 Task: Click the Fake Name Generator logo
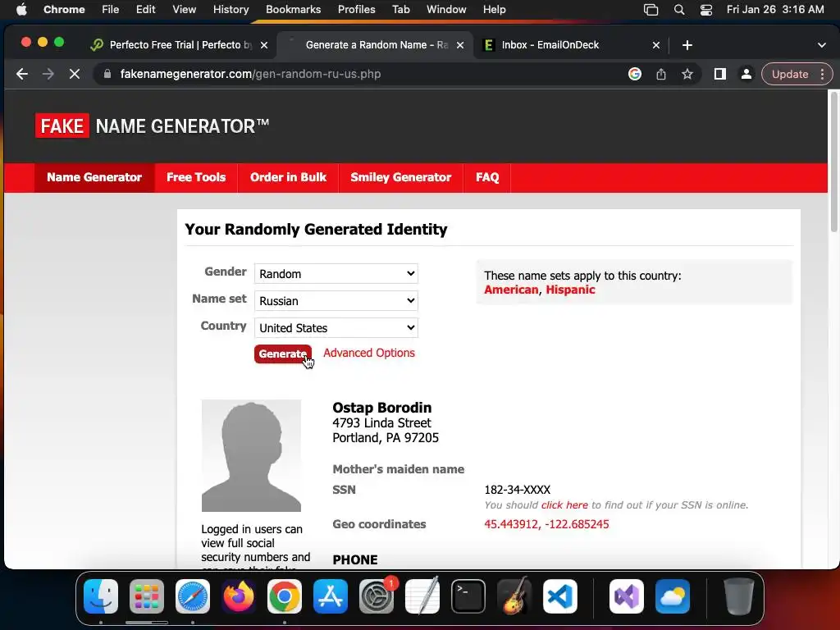(x=152, y=126)
